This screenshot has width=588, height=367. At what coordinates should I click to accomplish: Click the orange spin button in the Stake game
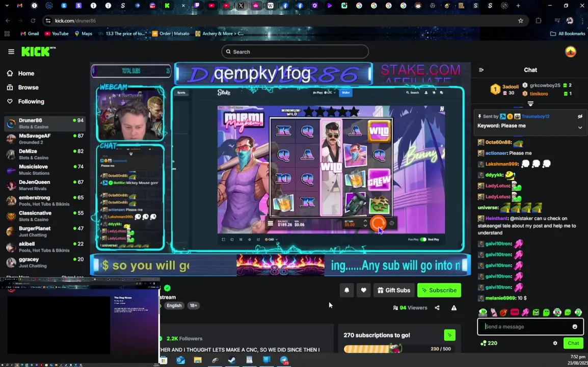(x=377, y=223)
